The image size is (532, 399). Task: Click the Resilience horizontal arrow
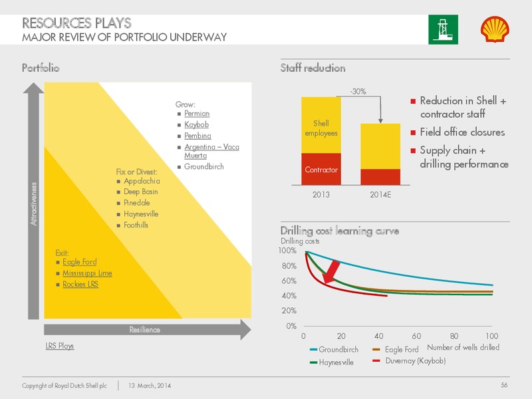tap(147, 330)
